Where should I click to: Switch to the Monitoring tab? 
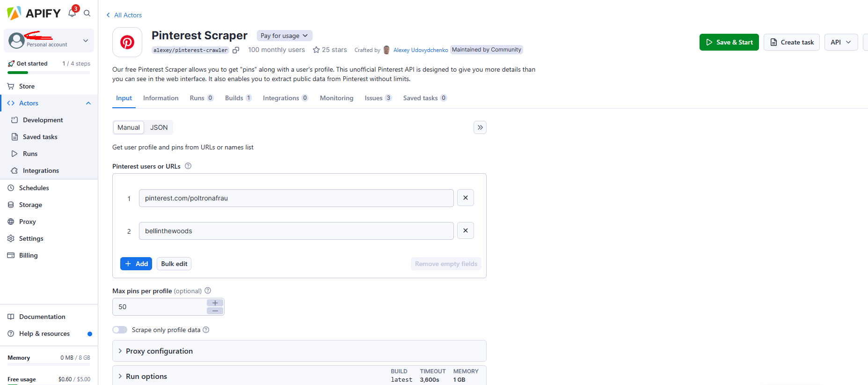[x=336, y=98]
